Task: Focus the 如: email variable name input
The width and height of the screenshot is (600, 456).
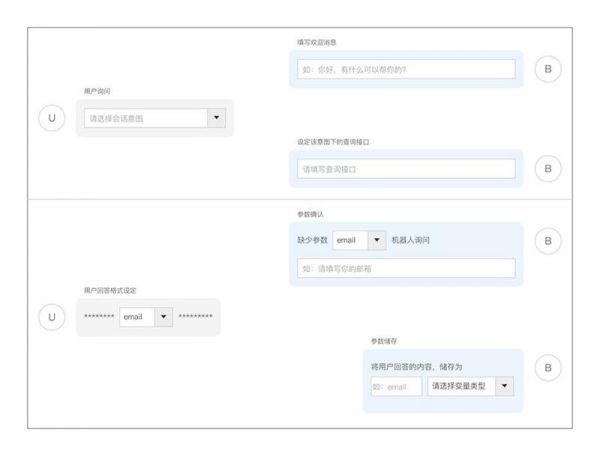Action: pos(396,386)
